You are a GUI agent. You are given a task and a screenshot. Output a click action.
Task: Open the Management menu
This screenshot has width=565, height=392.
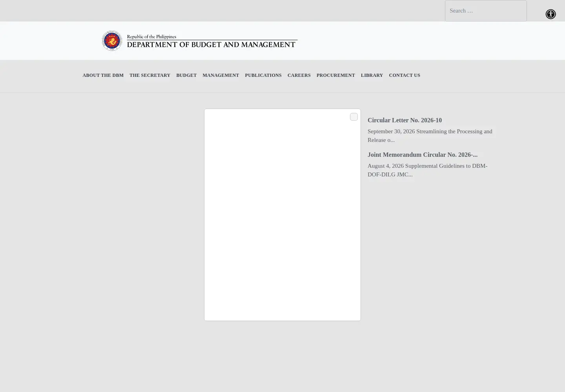pos(221,75)
